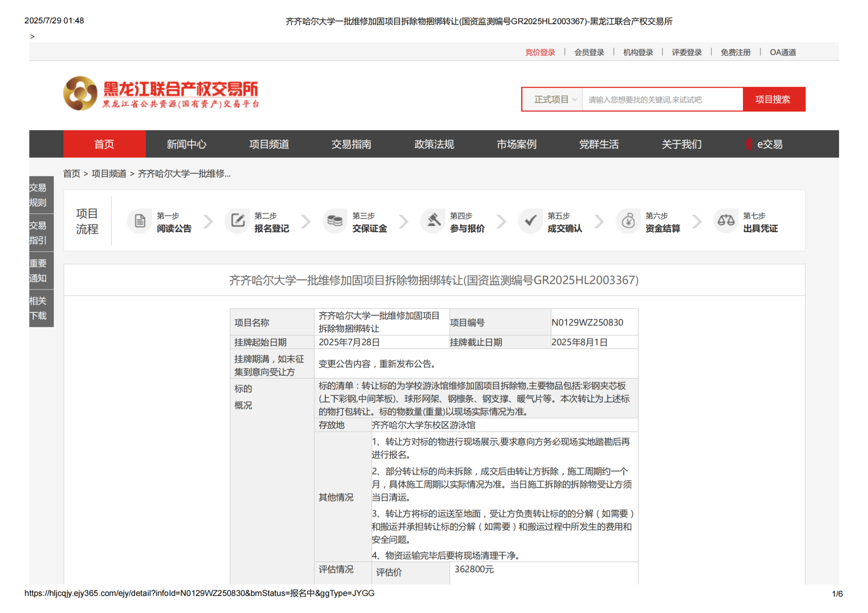Click 项目频道 in the breadcrumb
The width and height of the screenshot is (868, 613).
(x=109, y=174)
